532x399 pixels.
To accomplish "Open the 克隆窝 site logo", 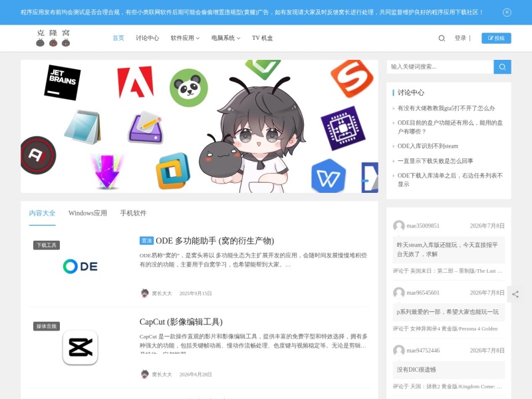I will (53, 38).
